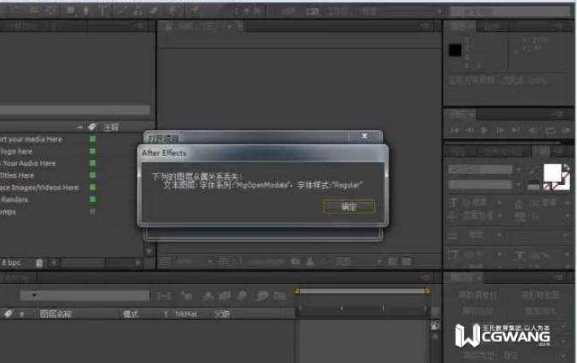Step back one frame in Preview panel
Screen dimensions: 577x363
pos(470,130)
